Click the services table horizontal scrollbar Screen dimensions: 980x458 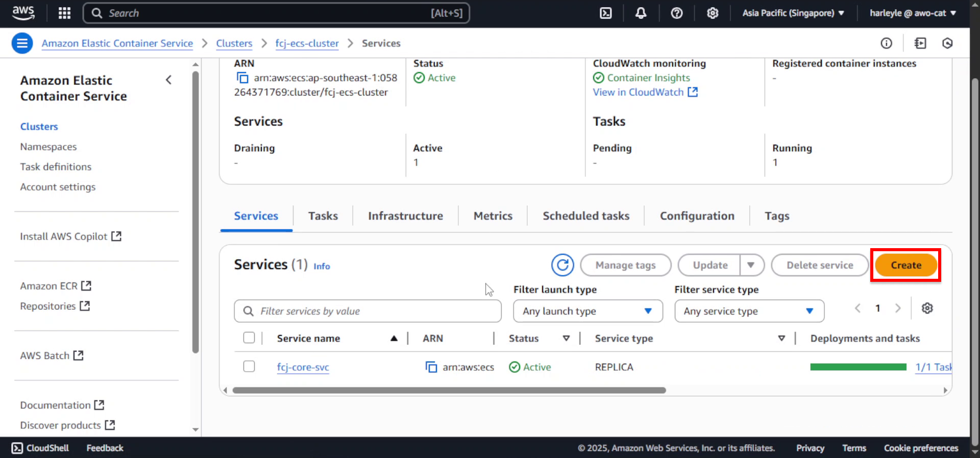click(449, 391)
